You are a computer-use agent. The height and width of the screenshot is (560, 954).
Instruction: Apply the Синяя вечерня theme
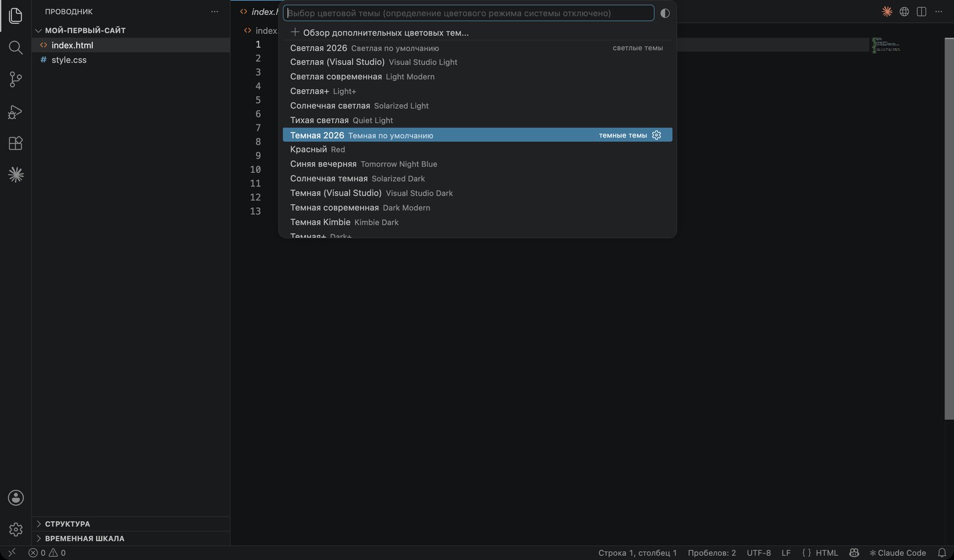pos(477,164)
